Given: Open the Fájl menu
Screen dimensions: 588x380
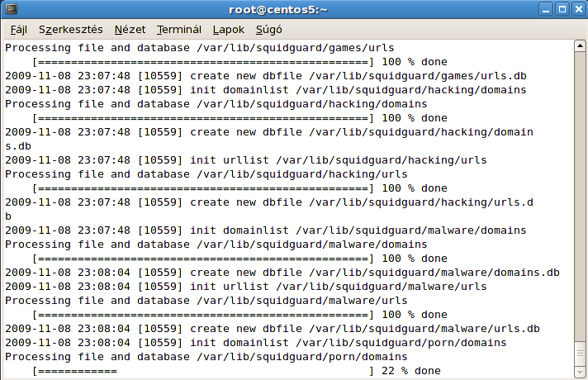Looking at the screenshot, I should pyautogui.click(x=19, y=30).
